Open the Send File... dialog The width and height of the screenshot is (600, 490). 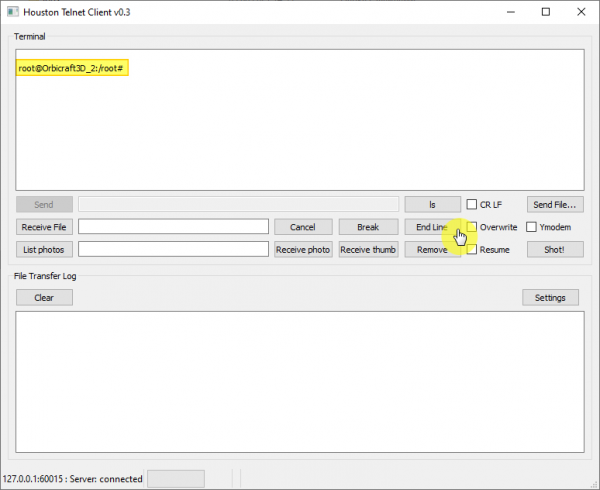(x=555, y=204)
